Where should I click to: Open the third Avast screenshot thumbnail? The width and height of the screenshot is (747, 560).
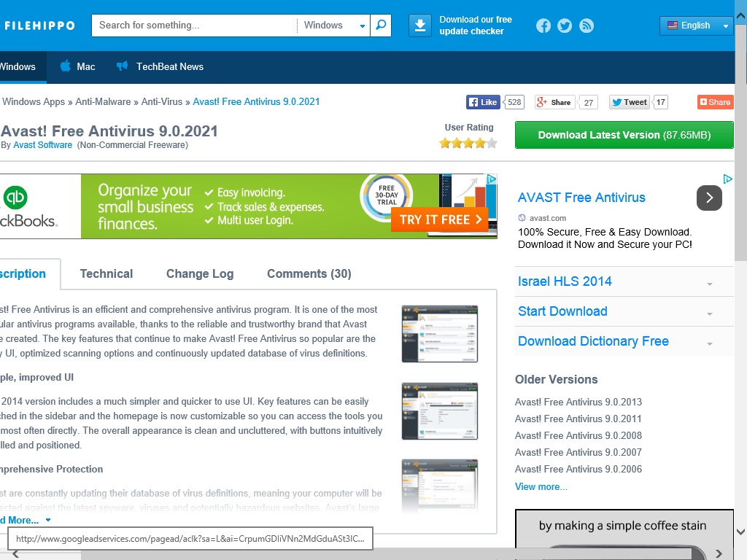439,486
